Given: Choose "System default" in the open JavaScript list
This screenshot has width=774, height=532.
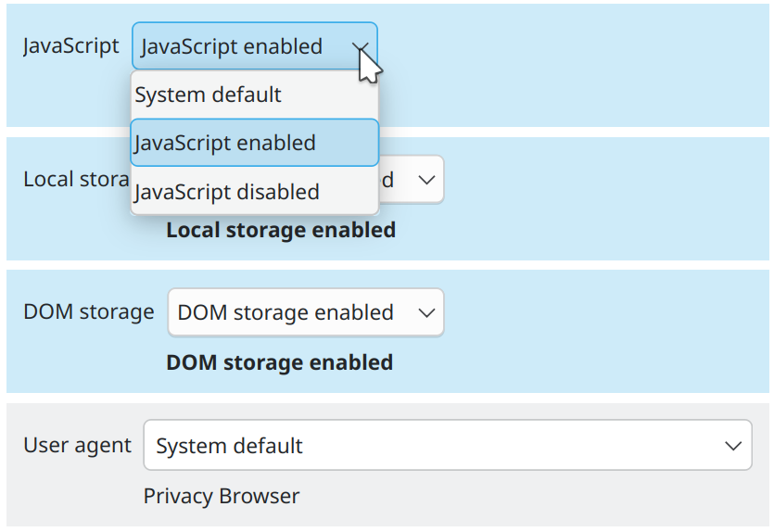Looking at the screenshot, I should tap(208, 95).
